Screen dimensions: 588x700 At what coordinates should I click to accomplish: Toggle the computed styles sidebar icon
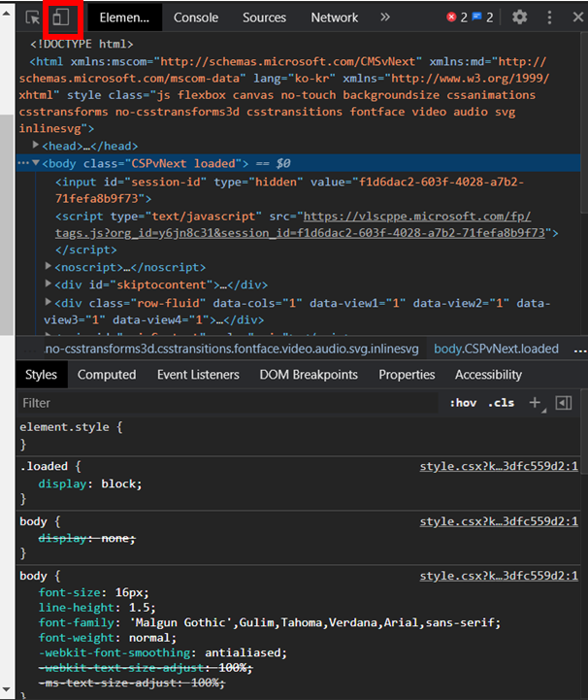pos(564,403)
